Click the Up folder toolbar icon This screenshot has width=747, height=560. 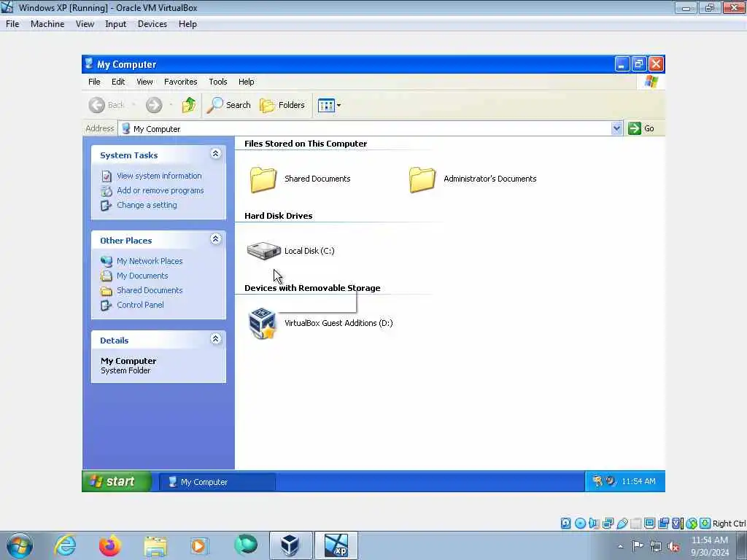[189, 105]
